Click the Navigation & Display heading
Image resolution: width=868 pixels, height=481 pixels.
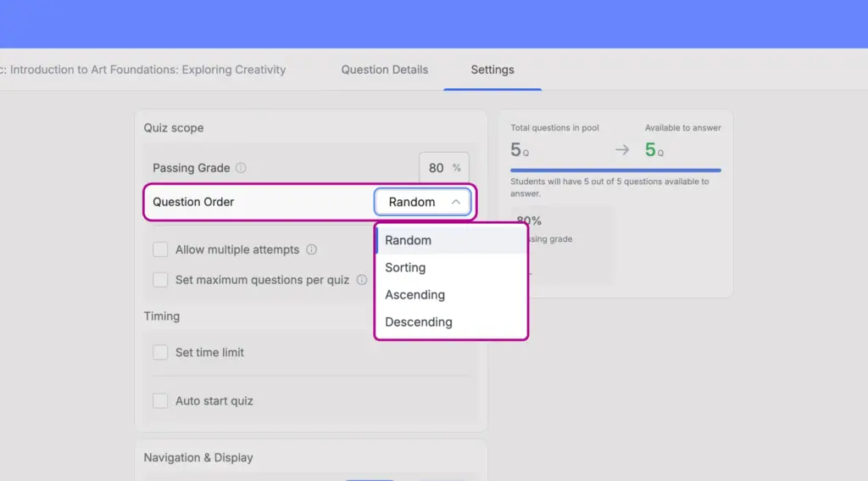pyautogui.click(x=198, y=458)
